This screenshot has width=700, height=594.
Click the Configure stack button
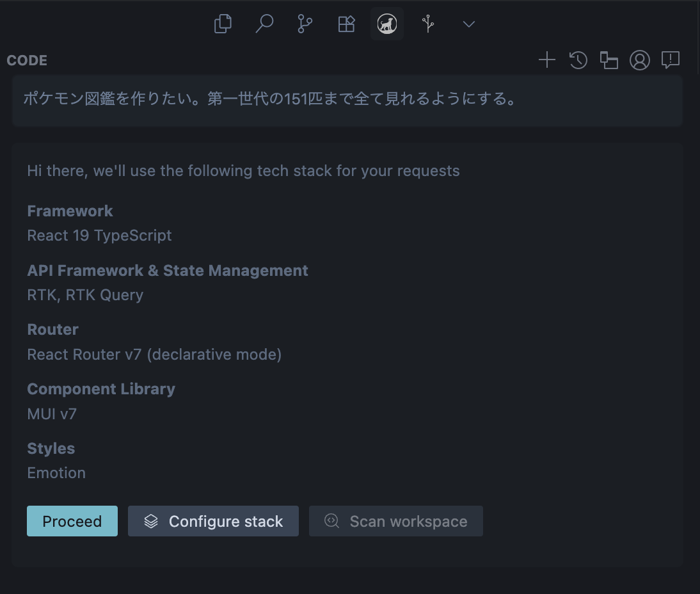click(213, 521)
